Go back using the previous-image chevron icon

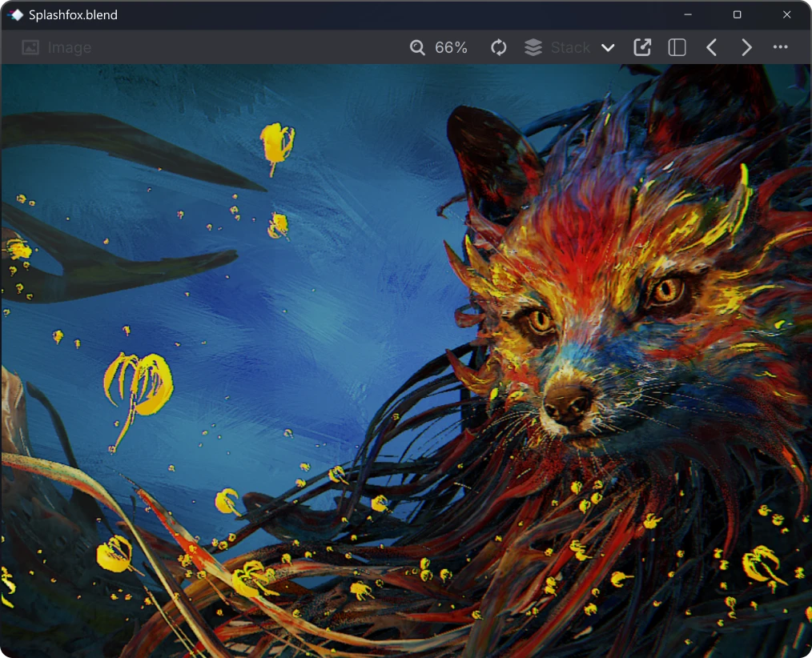pos(711,47)
